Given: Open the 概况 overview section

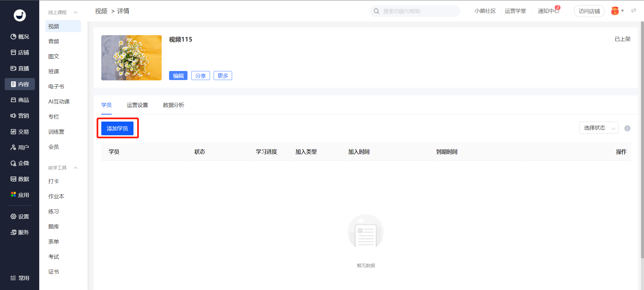Looking at the screenshot, I should (20, 37).
